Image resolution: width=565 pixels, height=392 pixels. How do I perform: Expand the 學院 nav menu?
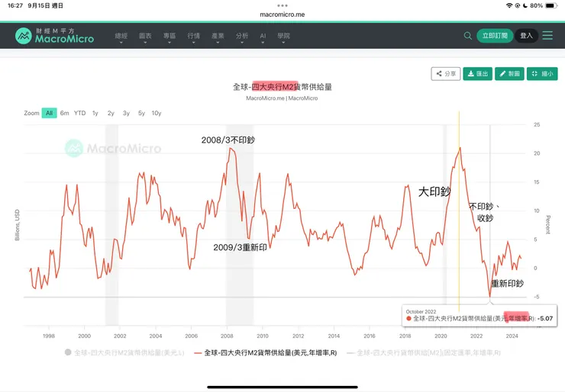[x=283, y=36]
